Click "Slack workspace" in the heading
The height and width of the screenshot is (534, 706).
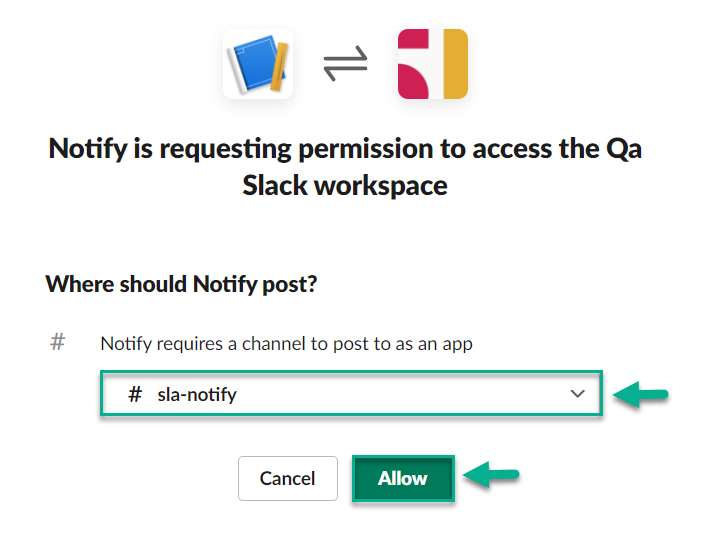tap(345, 185)
